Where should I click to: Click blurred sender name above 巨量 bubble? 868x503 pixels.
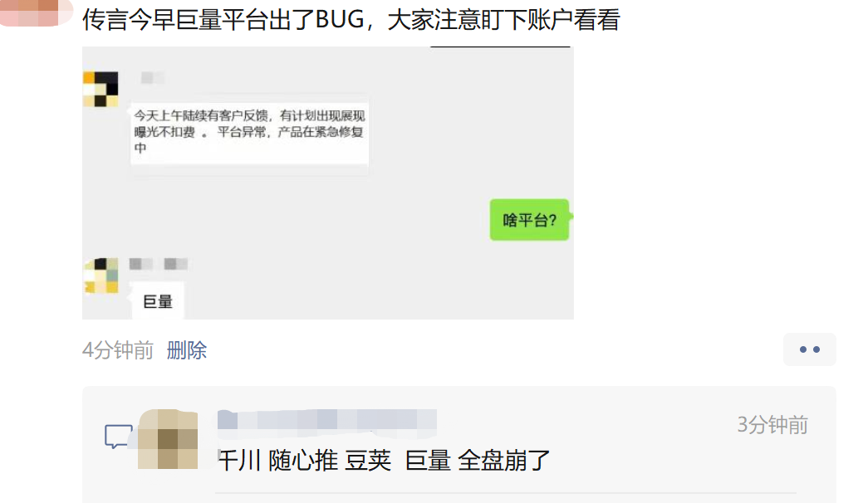click(159, 264)
